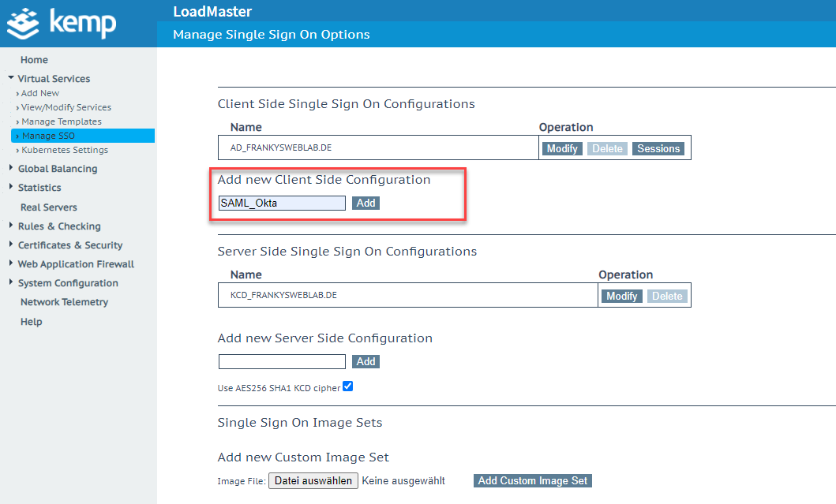This screenshot has width=836, height=504.
Task: Collapse the Virtual Services menu arrow
Action: 11,78
